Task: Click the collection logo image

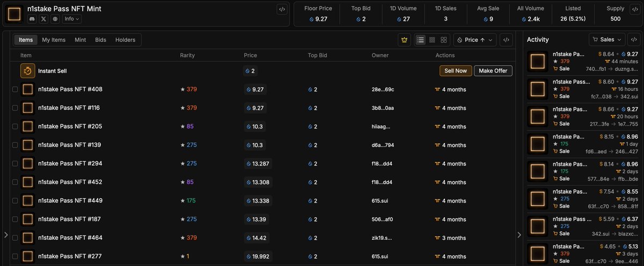Action: (14, 15)
